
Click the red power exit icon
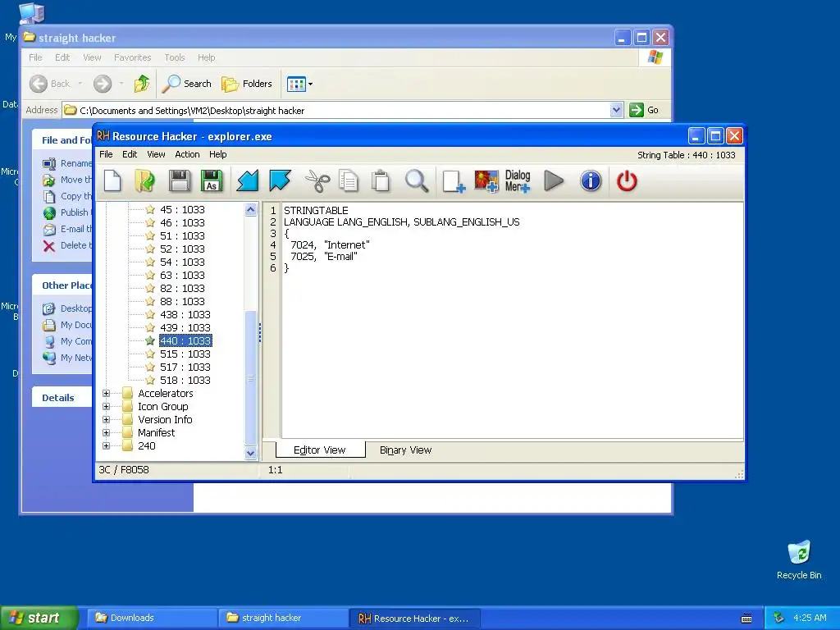[x=627, y=181]
